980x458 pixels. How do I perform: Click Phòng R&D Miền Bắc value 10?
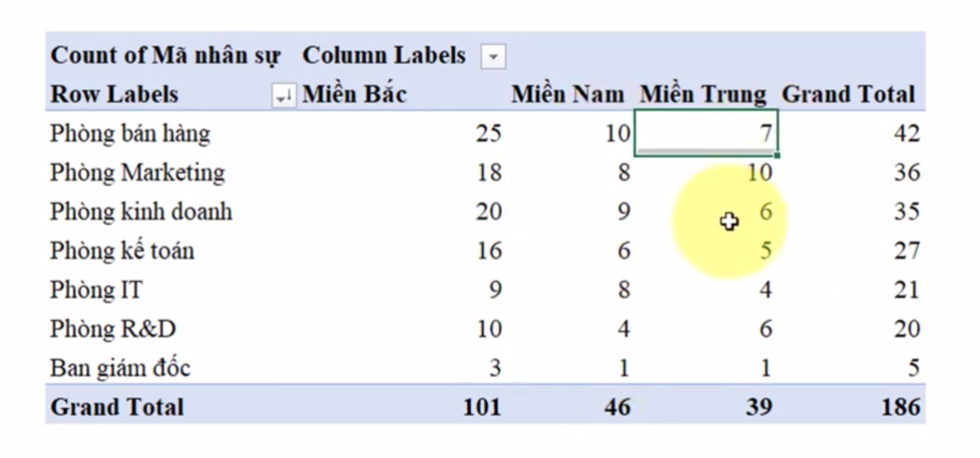[488, 329]
